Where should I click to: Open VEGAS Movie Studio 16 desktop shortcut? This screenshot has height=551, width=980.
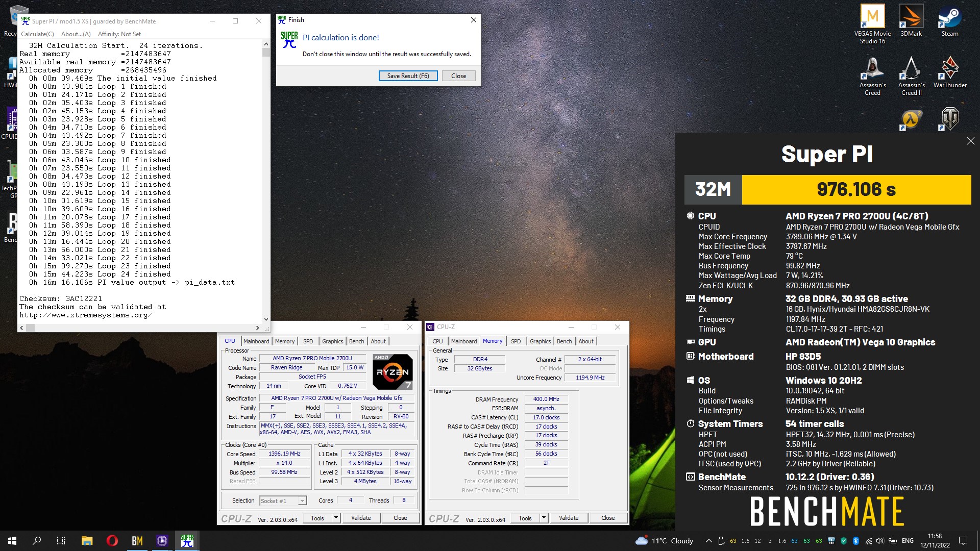click(872, 23)
